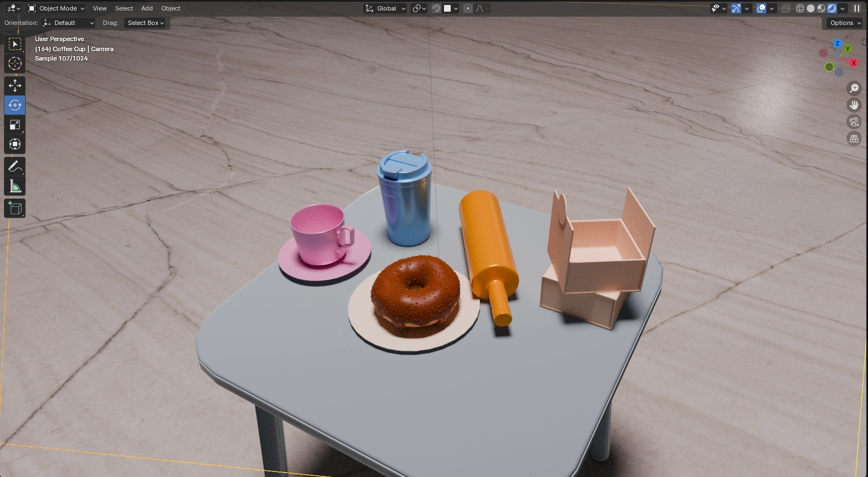Image resolution: width=868 pixels, height=477 pixels.
Task: Click the Transform tool in the toolbar
Action: 15,145
